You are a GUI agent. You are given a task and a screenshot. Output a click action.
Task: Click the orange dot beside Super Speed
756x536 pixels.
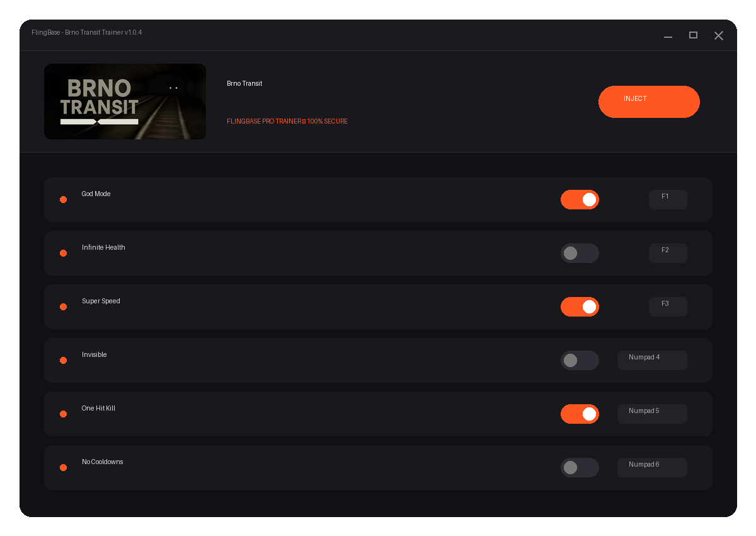click(63, 306)
